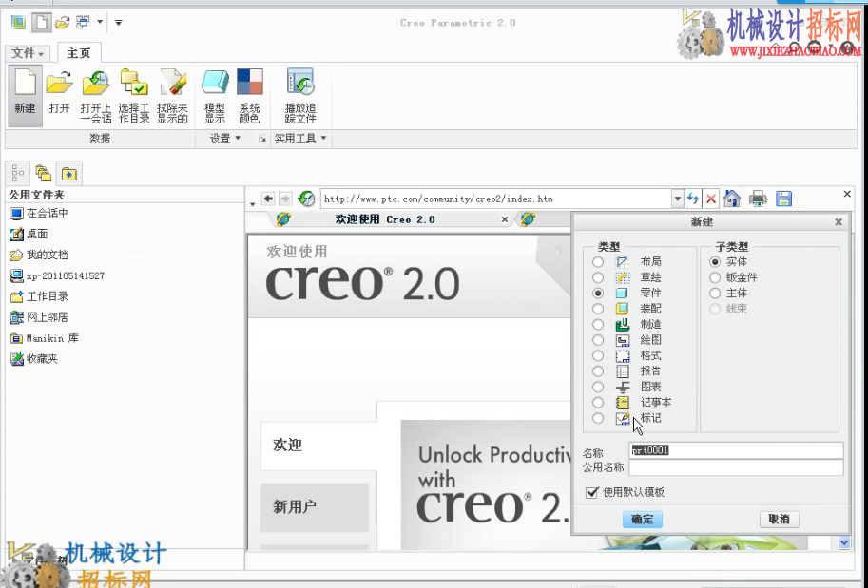Open 系统颜色 system colors

[x=250, y=96]
